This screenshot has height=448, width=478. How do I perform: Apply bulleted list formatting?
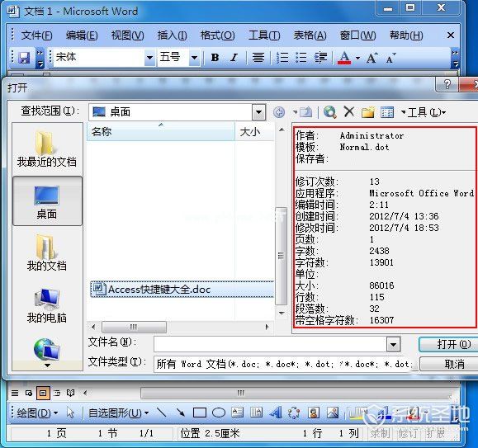pyautogui.click(x=301, y=57)
